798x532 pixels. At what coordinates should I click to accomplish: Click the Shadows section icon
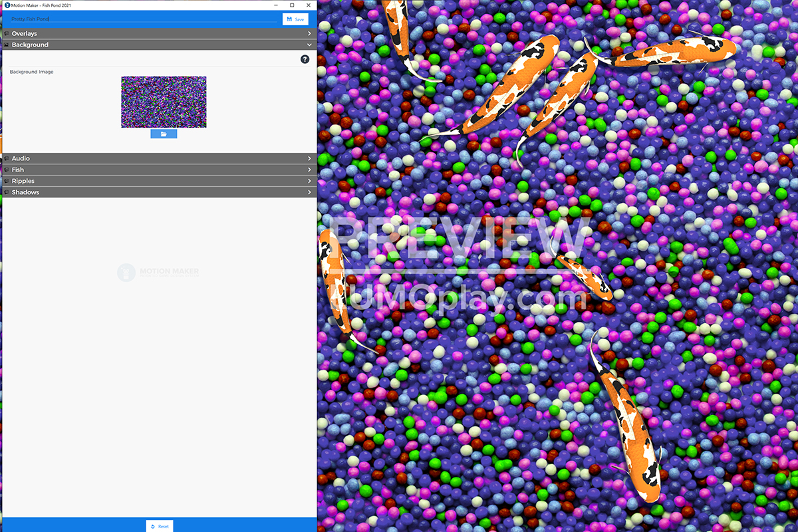pyautogui.click(x=6, y=192)
